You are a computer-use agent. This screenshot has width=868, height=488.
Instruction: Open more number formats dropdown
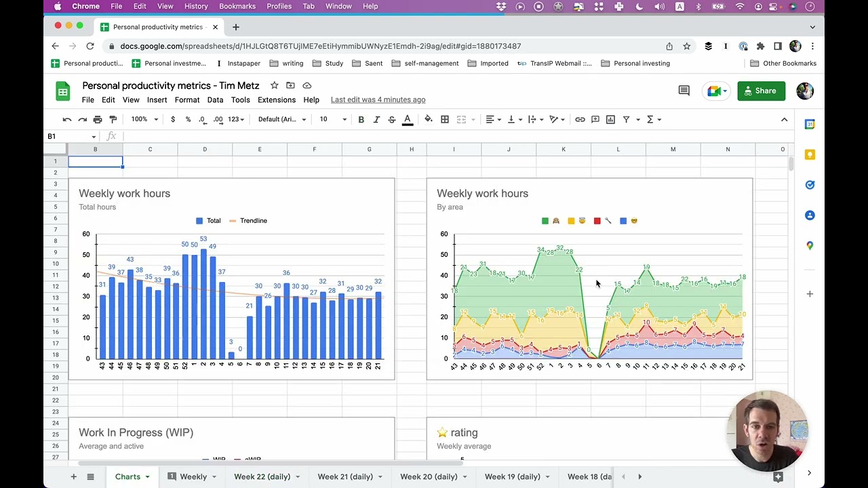236,119
